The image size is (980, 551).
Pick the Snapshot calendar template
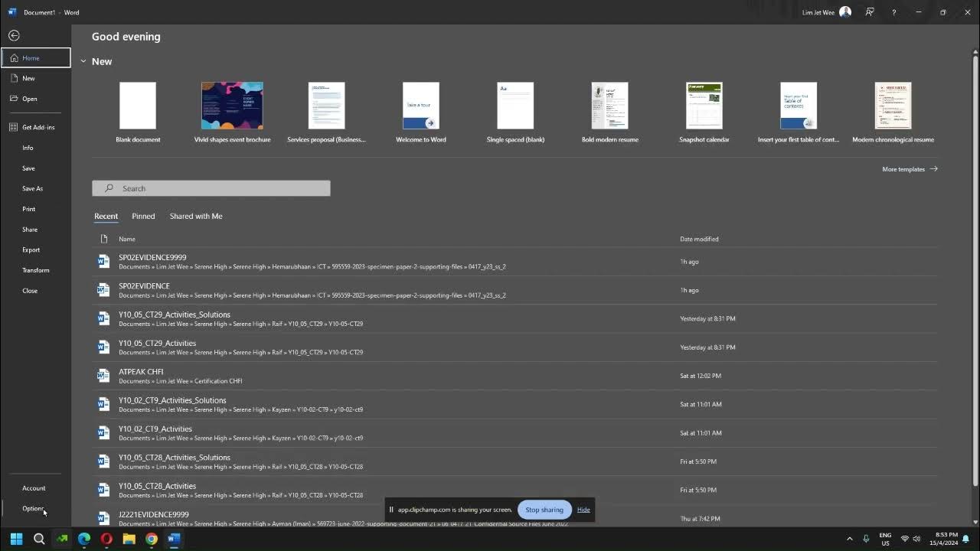click(x=704, y=112)
